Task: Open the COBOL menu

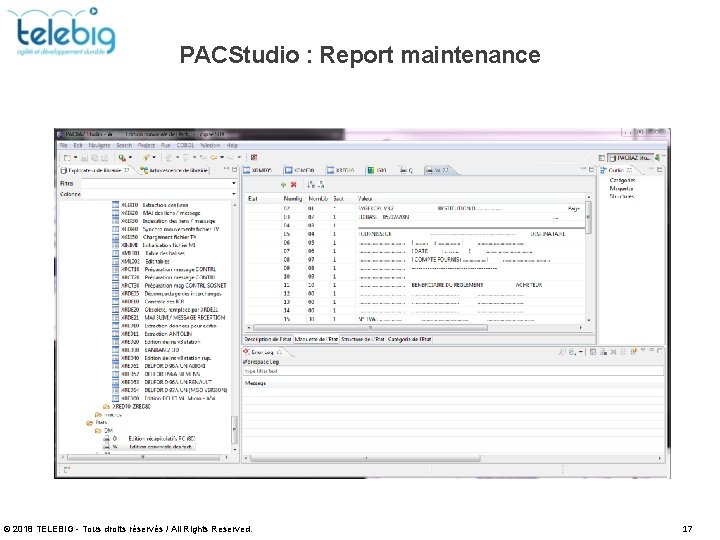Action: click(185, 145)
